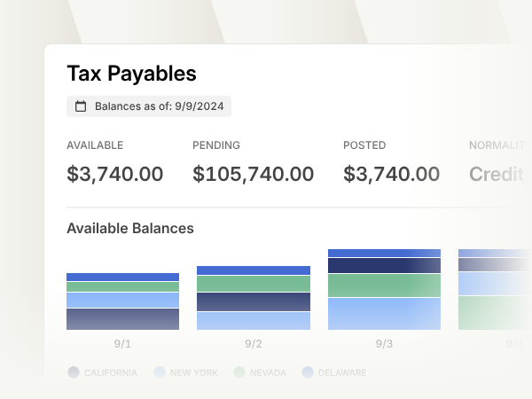Click the Credit normality value
The height and width of the screenshot is (399, 532).
(x=497, y=174)
